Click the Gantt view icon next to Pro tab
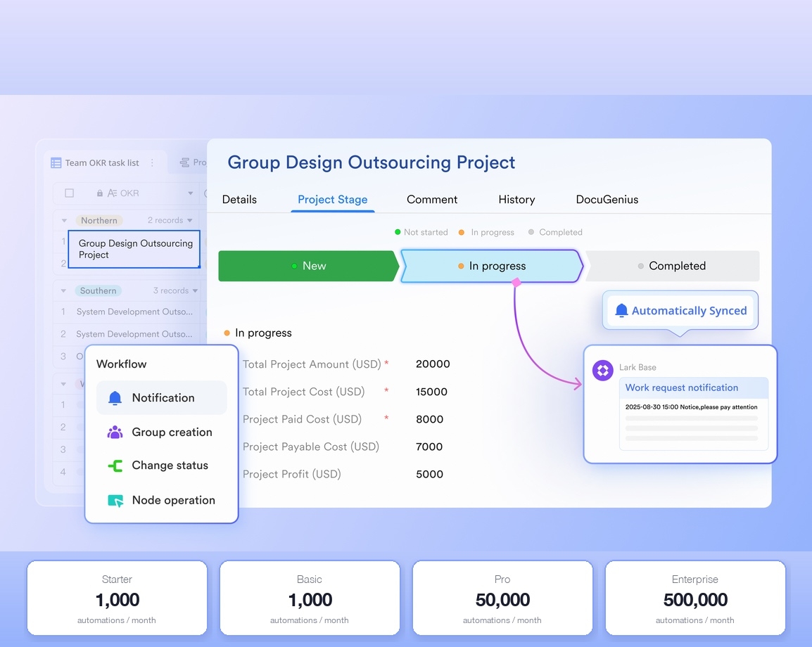This screenshot has height=647, width=812. [x=184, y=162]
